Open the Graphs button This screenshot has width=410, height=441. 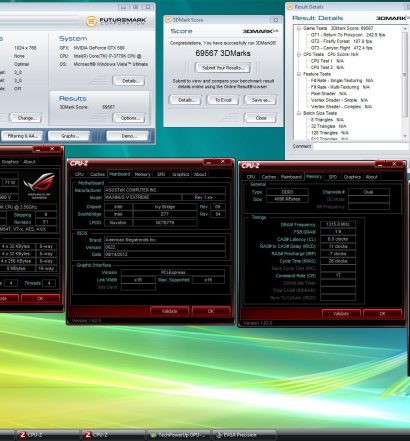click(x=69, y=136)
